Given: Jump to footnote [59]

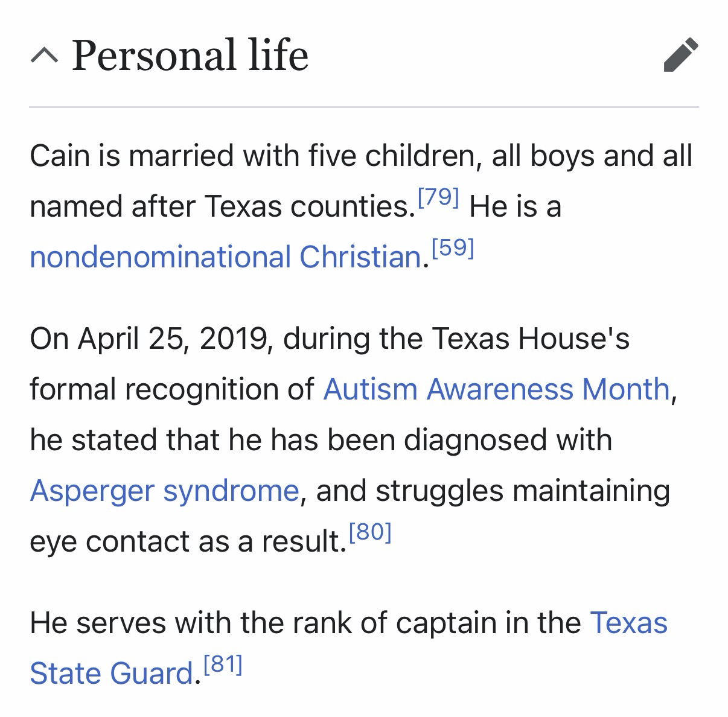Looking at the screenshot, I should coord(453,247).
